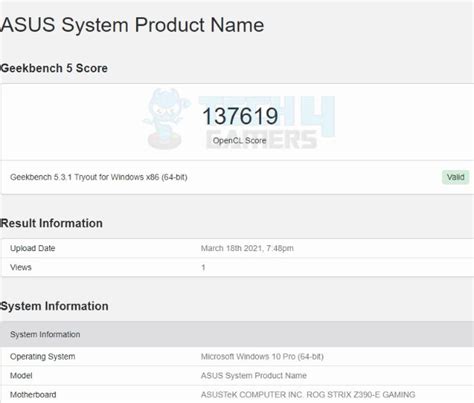Click the Upload Date row label
Image resolution: width=474 pixels, height=403 pixels.
tap(33, 248)
